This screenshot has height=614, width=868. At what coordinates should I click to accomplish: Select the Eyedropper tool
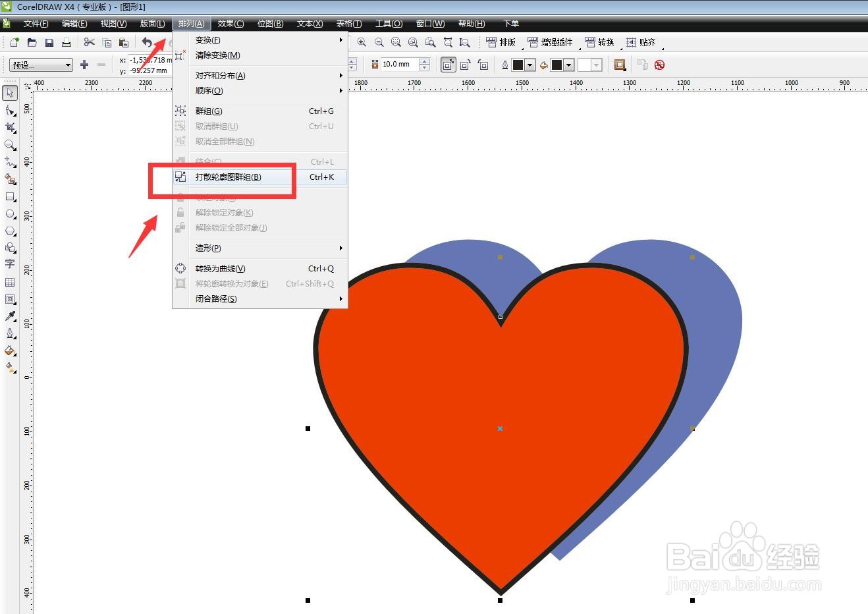10,316
